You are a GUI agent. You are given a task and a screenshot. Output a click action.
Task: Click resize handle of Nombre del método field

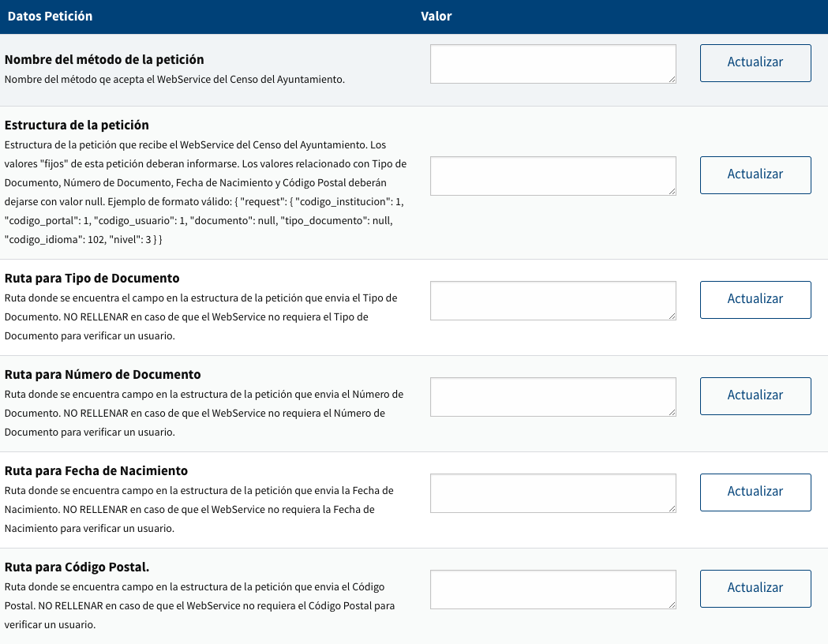(672, 79)
